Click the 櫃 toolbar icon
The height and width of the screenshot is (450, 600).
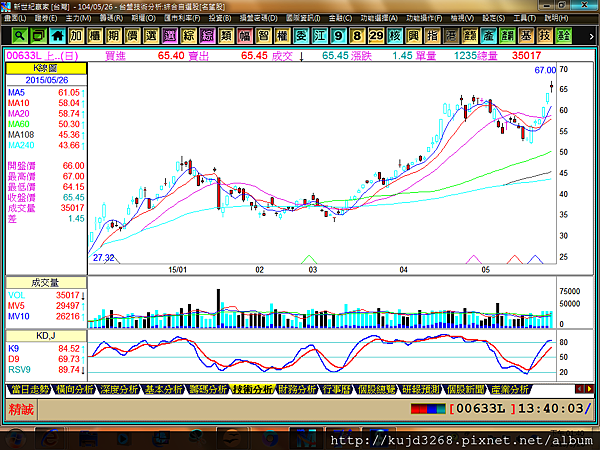pyautogui.click(x=95, y=36)
